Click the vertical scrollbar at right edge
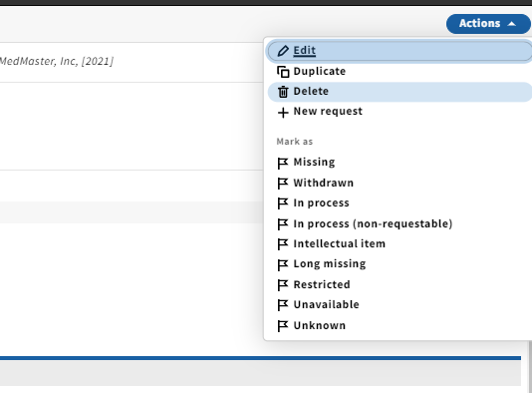The width and height of the screenshot is (532, 393). coord(530,366)
